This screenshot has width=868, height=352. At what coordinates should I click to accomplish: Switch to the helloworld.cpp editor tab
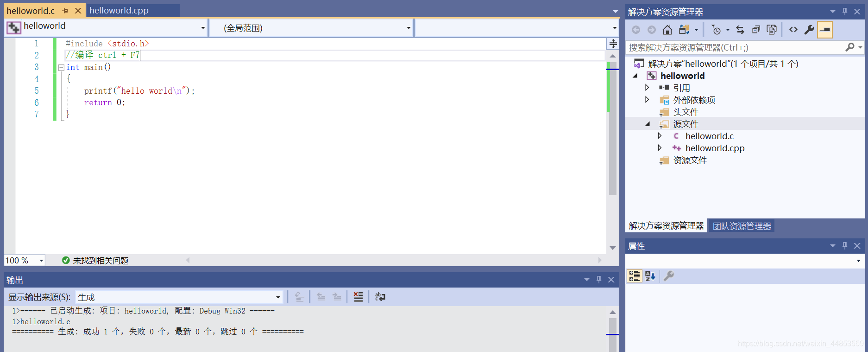point(119,10)
